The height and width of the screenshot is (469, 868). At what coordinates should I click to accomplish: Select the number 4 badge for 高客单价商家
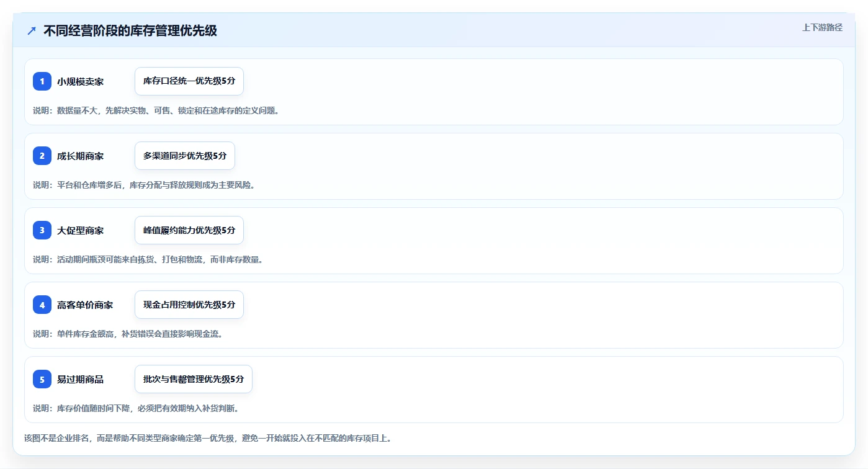click(42, 305)
